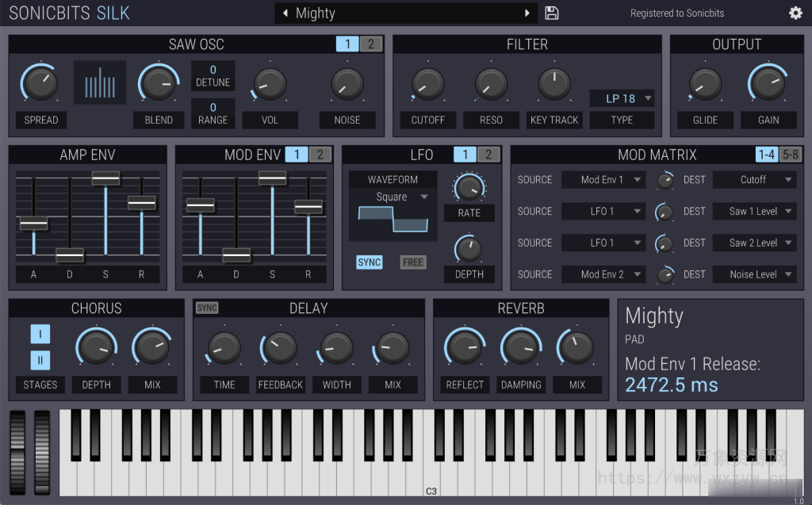Click the Registered to Sonicbits text
This screenshot has height=505, width=812.
point(678,13)
